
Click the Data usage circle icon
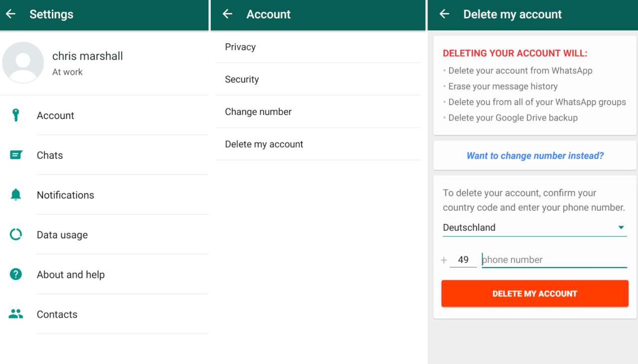tap(16, 235)
